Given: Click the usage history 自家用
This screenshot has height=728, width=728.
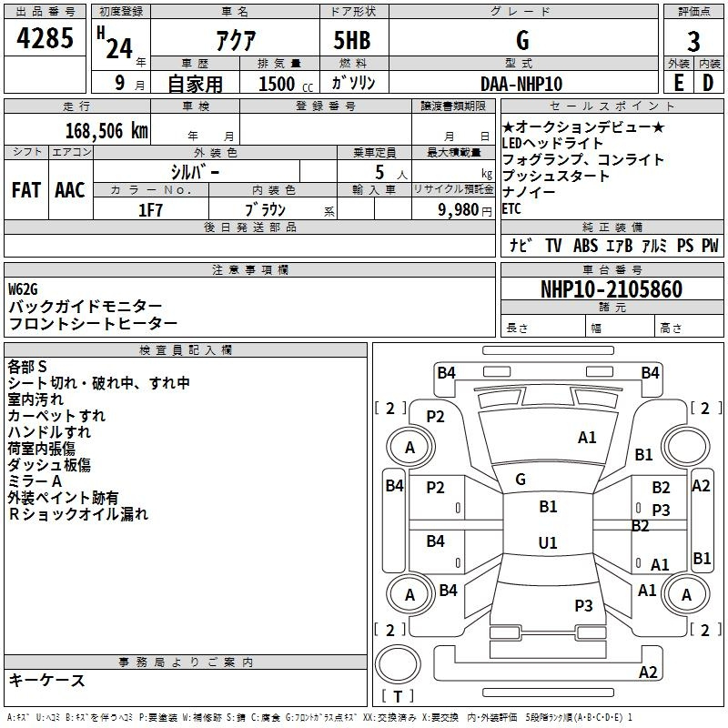Looking at the screenshot, I should pos(195,84).
